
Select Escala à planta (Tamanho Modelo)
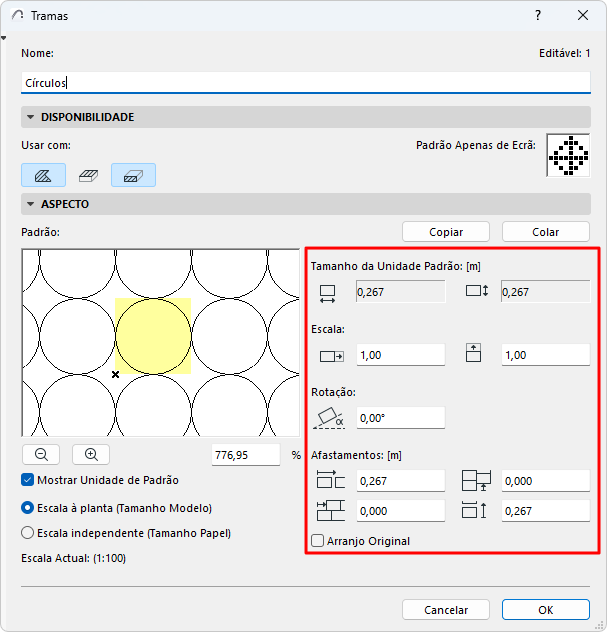tap(27, 508)
